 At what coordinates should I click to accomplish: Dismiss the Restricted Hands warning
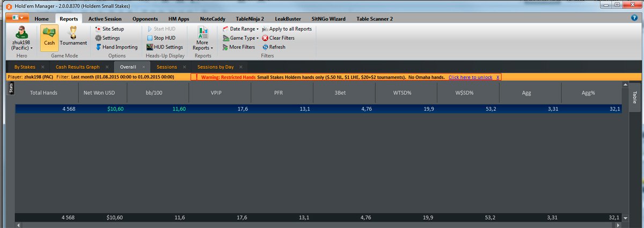pyautogui.click(x=497, y=77)
